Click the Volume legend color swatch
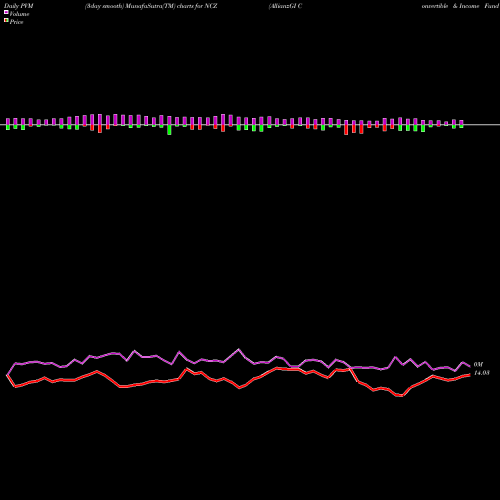 coord(6,12)
